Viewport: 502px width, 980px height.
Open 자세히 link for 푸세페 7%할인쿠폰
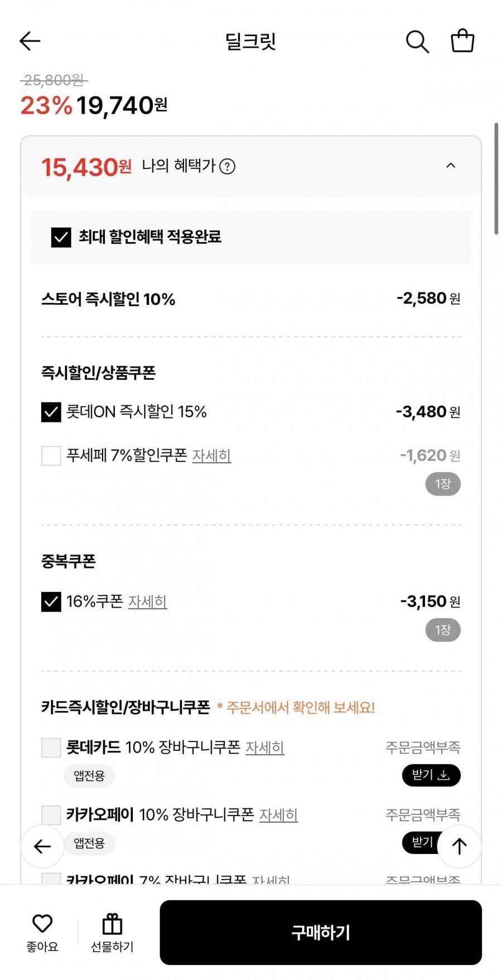[x=211, y=456]
